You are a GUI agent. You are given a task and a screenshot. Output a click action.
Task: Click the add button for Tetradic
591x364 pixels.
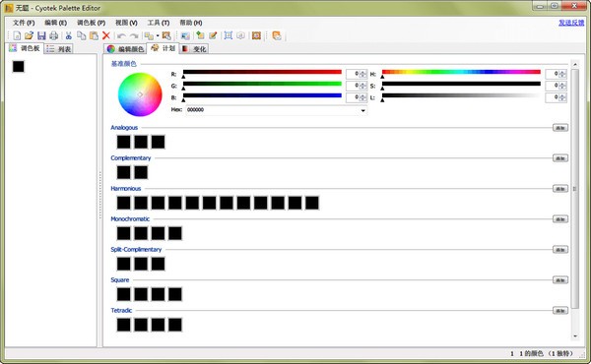[x=560, y=311]
